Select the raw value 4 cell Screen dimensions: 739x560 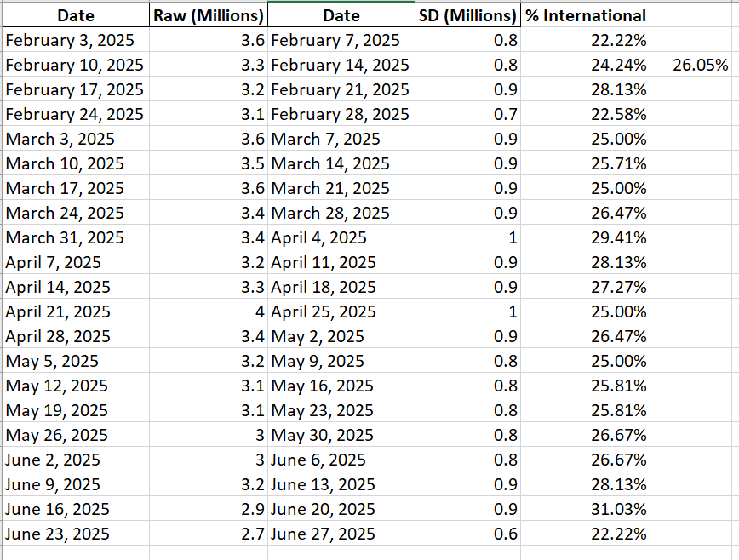click(x=209, y=311)
